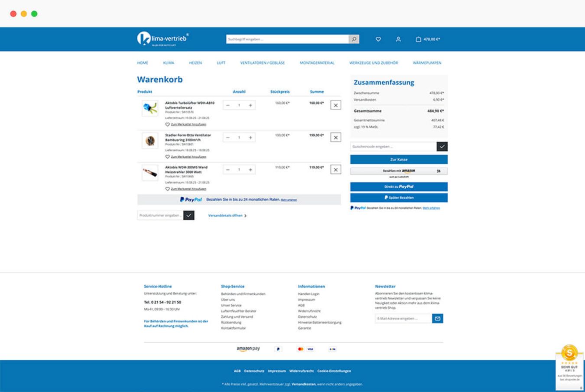Open the shopping cart icon in header
The image size is (585, 392).
[418, 39]
